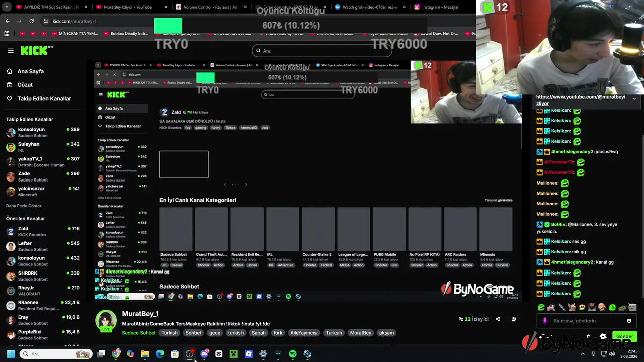
Task: Open Microsoft Store from taskbar
Action: tap(175, 354)
